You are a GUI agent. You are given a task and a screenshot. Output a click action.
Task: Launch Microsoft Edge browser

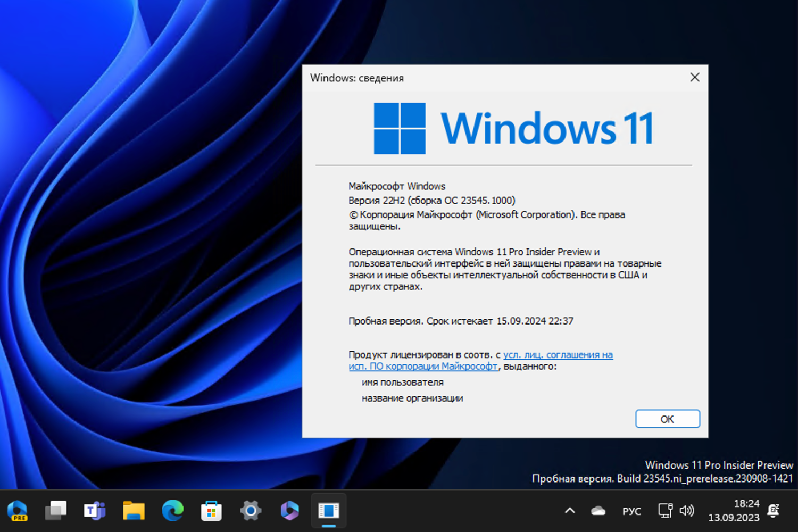coord(172,510)
